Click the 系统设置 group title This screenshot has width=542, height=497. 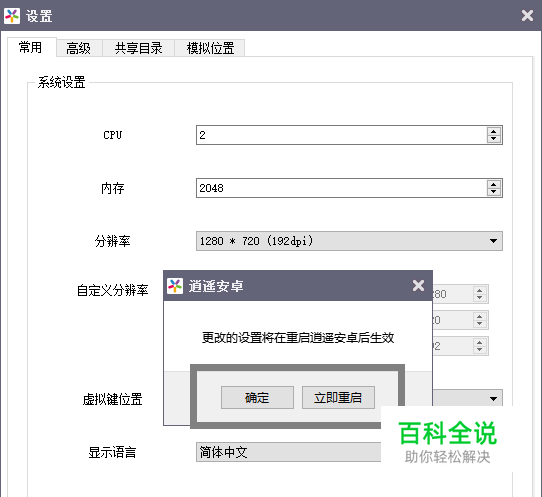(x=62, y=82)
